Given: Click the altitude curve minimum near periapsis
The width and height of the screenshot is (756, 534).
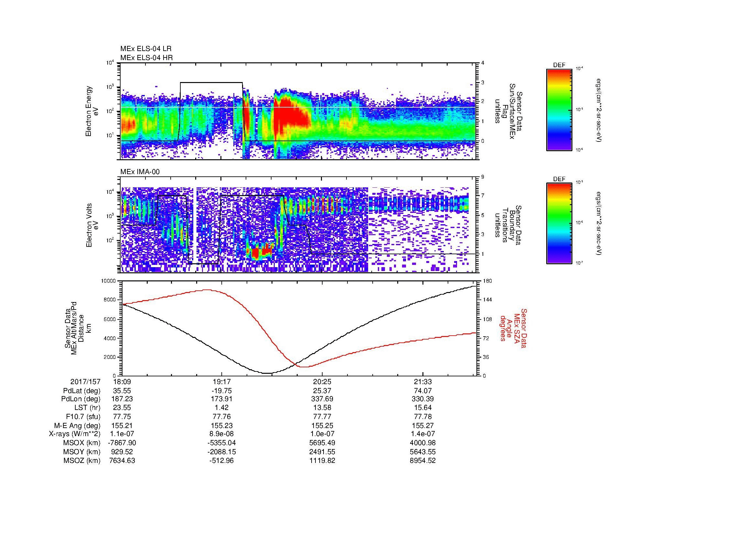Looking at the screenshot, I should pos(267,373).
